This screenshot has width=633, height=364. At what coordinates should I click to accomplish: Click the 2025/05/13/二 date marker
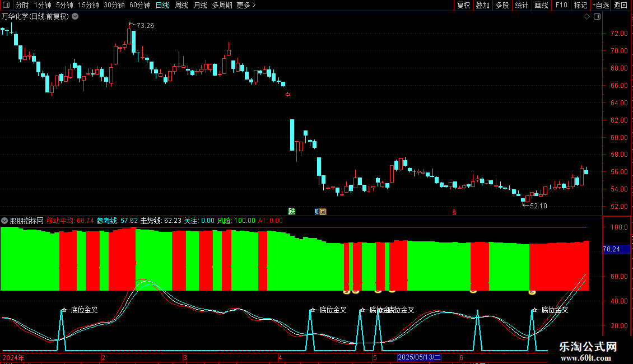coord(419,357)
